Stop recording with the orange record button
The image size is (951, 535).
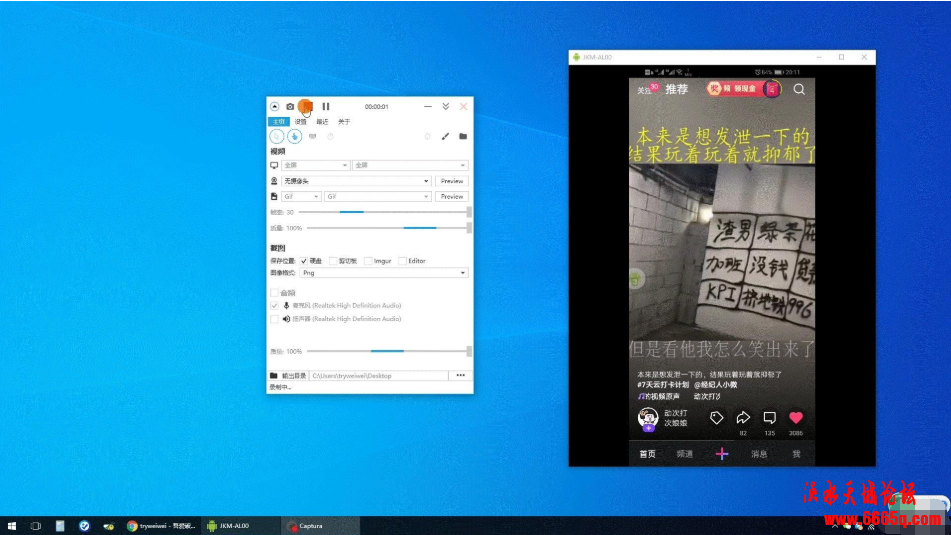306,107
